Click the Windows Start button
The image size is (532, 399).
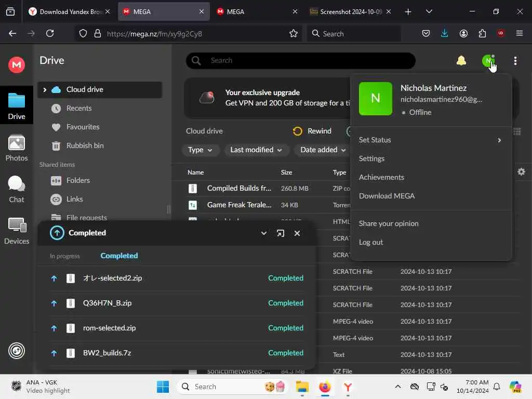[x=163, y=387]
